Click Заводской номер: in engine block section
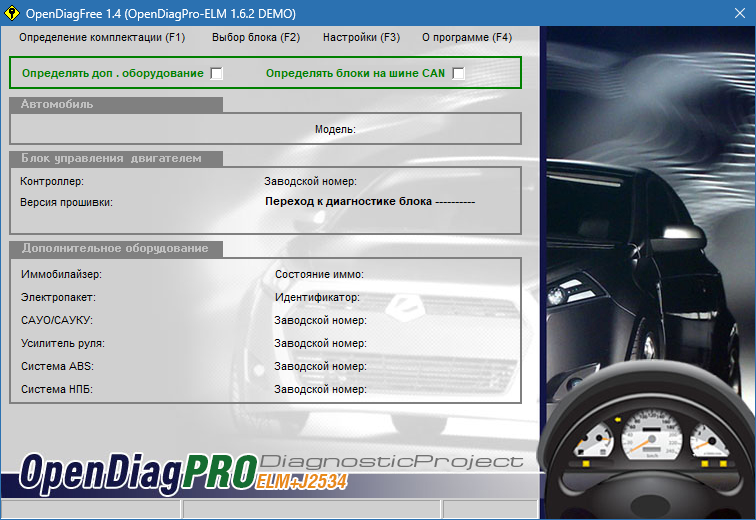756x520 pixels. coord(310,181)
